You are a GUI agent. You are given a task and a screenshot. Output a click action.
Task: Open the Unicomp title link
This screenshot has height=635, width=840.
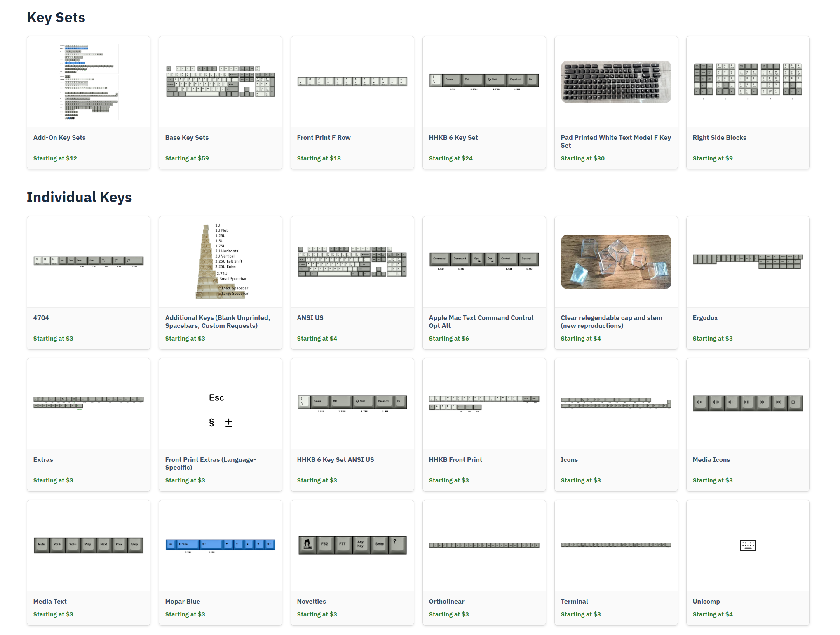pyautogui.click(x=706, y=602)
